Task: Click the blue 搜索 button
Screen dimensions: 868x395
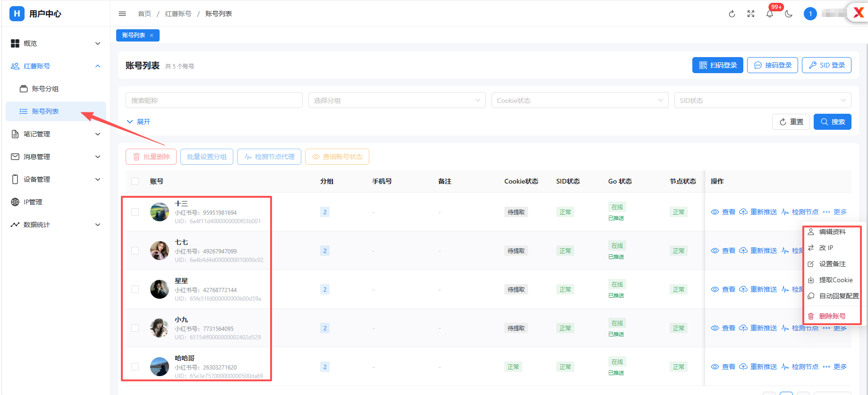Action: (833, 122)
